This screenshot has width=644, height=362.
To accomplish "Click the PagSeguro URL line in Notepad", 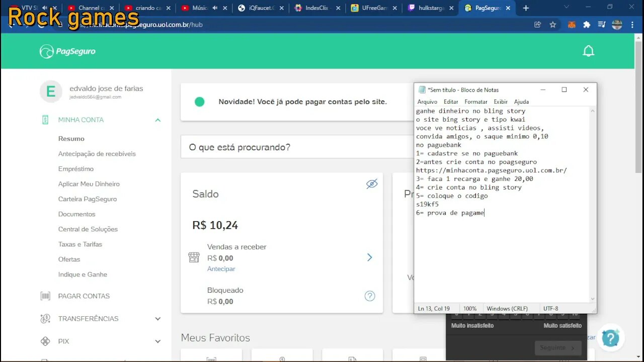I will tap(491, 170).
